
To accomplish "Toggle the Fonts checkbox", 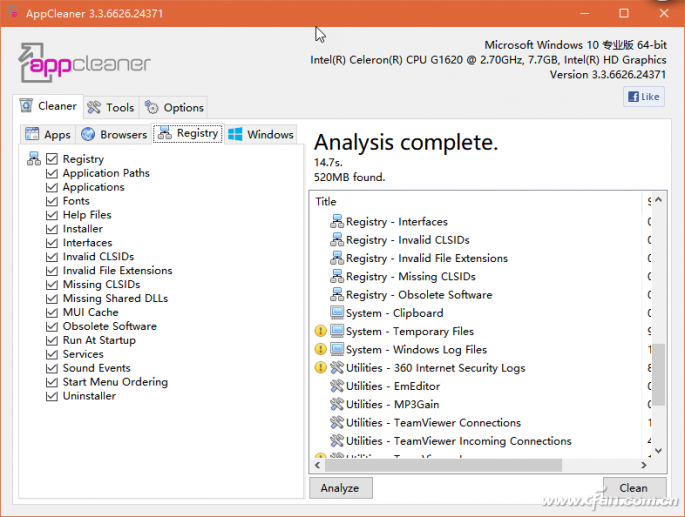I will click(52, 201).
